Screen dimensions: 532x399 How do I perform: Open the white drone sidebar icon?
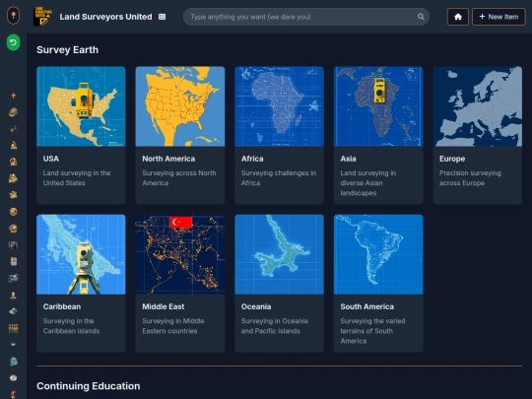(x=13, y=345)
